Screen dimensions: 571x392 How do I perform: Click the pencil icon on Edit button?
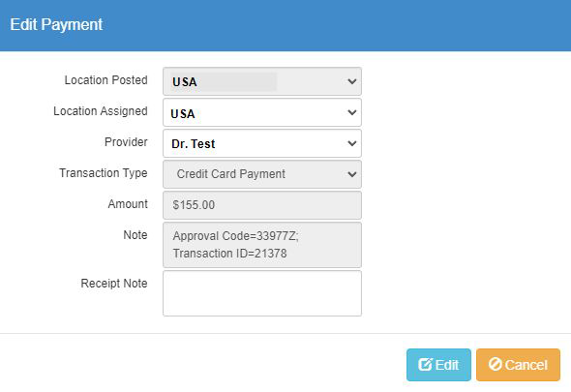click(x=425, y=364)
